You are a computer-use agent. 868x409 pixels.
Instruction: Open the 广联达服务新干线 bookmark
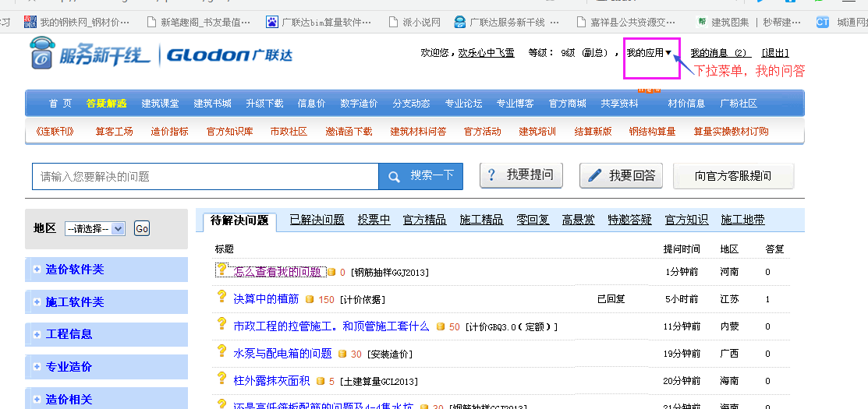click(x=507, y=22)
